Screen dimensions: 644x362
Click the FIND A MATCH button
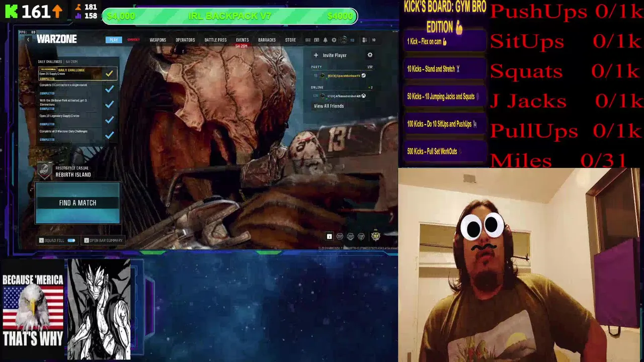pyautogui.click(x=77, y=203)
